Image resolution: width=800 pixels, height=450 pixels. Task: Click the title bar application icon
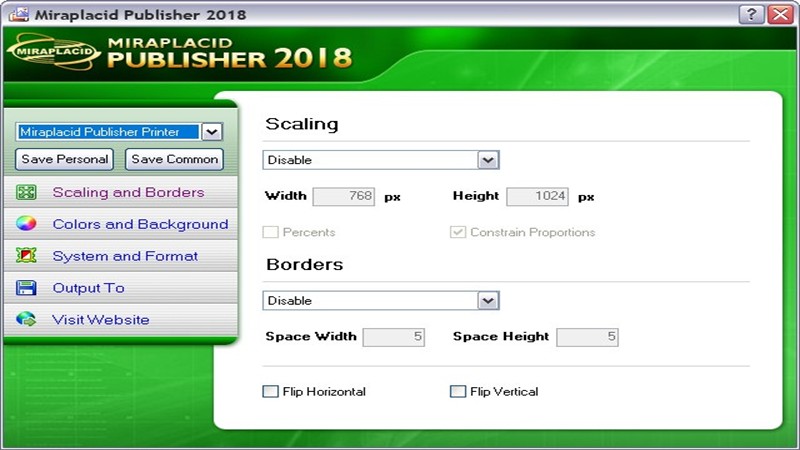tap(18, 14)
